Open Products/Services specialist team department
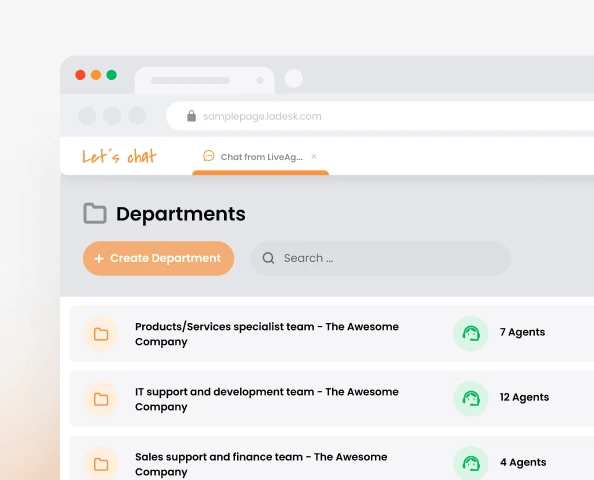 pos(267,334)
